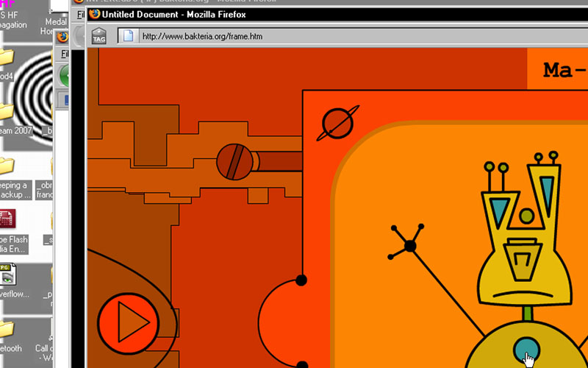Click the orange play triangle button
This screenshot has width=588, height=368.
[129, 322]
